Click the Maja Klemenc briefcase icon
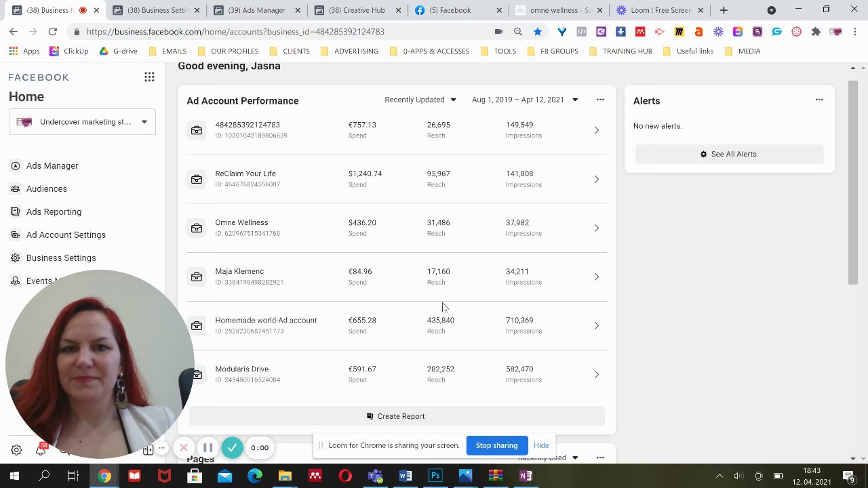 point(197,277)
